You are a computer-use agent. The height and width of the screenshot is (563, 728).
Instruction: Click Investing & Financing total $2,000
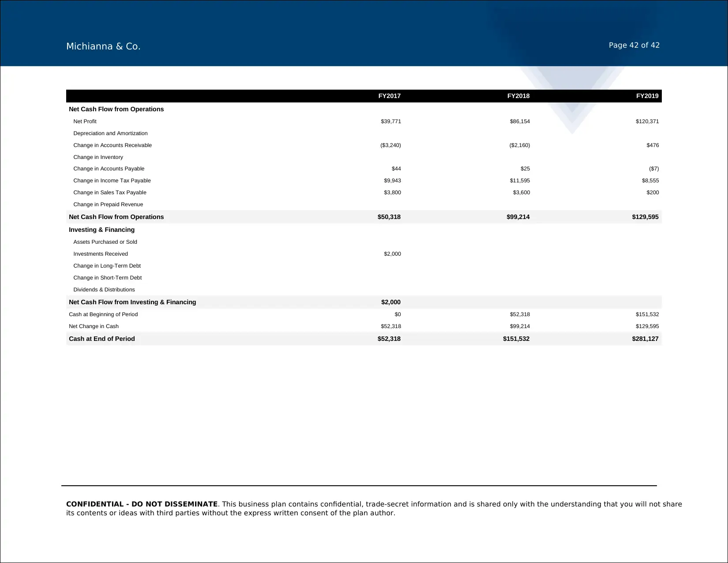[x=391, y=302]
